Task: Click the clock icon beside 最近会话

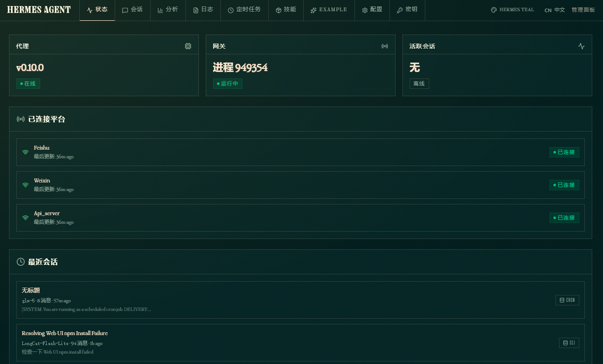Action: click(21, 261)
